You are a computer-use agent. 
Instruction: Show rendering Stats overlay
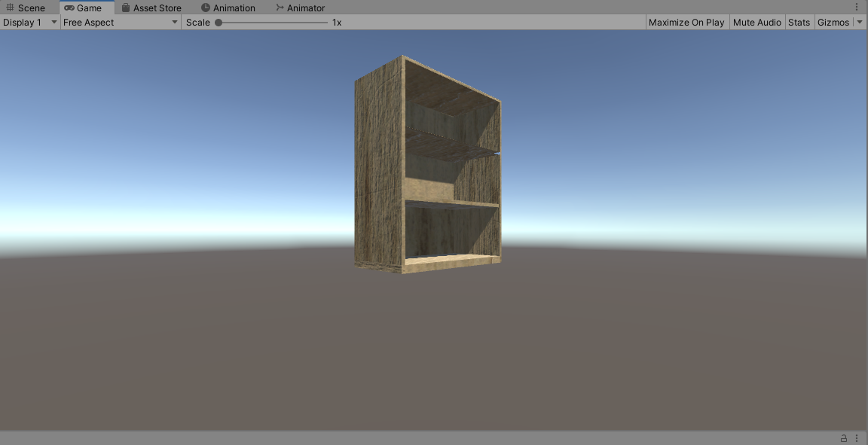[799, 22]
